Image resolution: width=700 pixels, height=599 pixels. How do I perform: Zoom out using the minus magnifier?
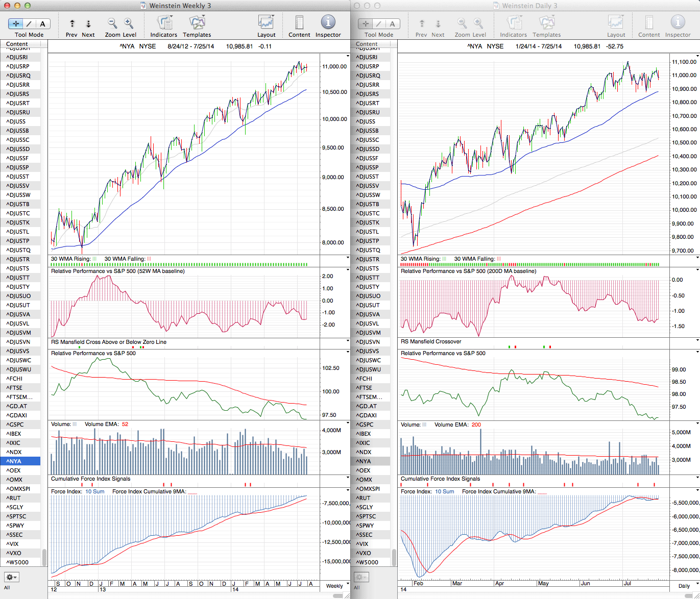pos(112,23)
